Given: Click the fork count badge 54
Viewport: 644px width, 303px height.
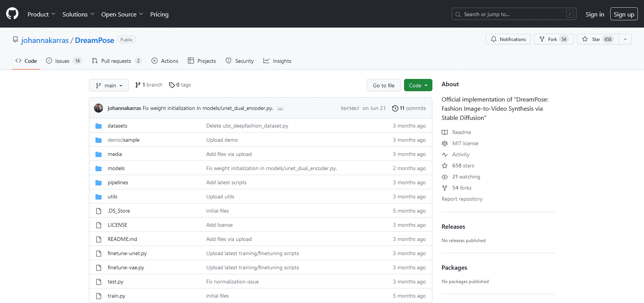Looking at the screenshot, I should pos(564,39).
